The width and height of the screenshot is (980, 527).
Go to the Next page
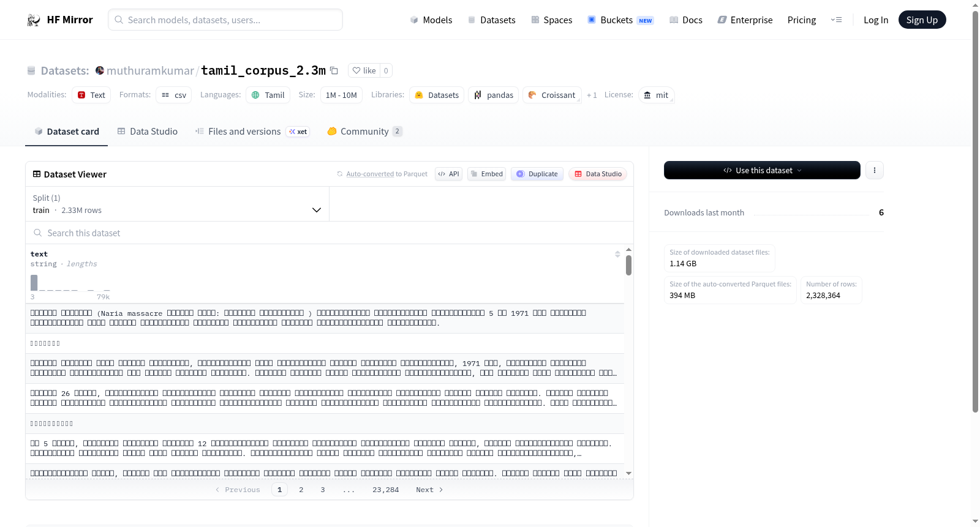point(429,490)
